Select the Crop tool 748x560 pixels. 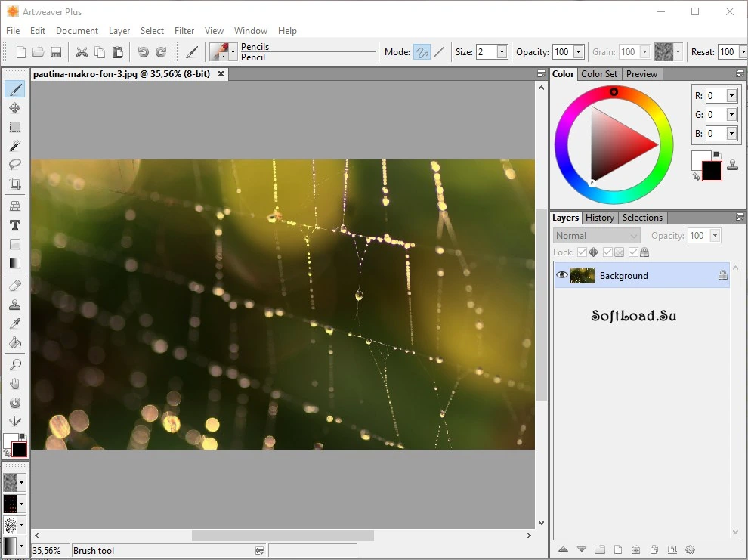coord(15,184)
